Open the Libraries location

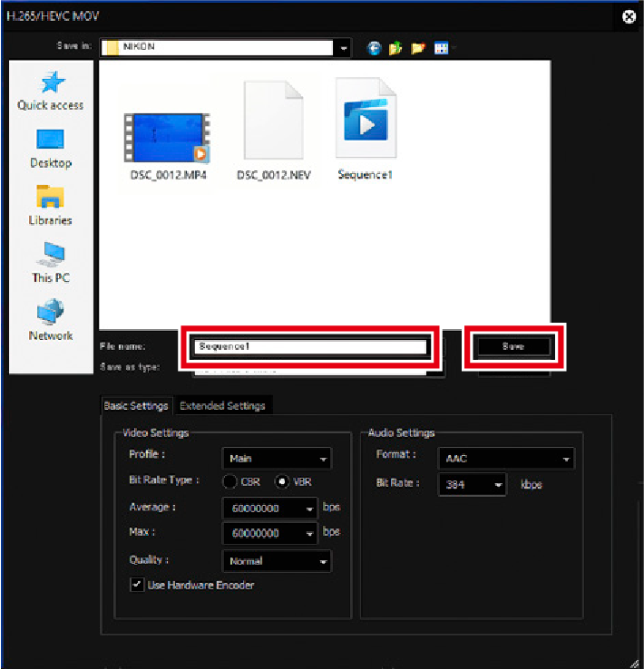50,198
